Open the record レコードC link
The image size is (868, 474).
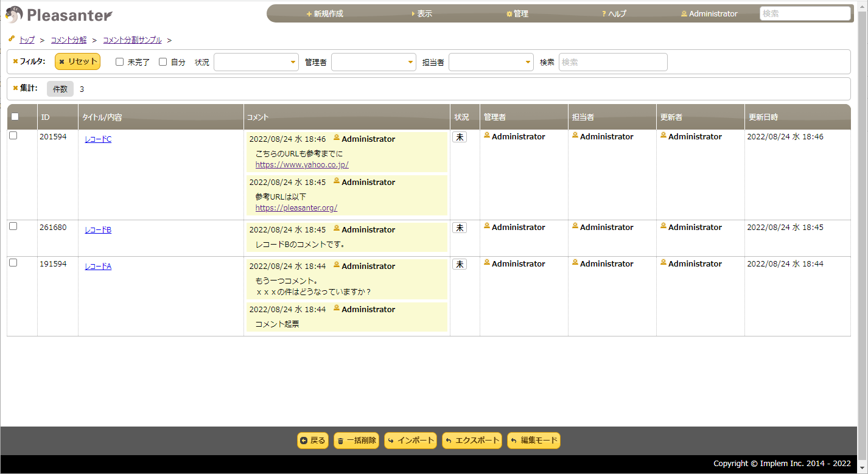point(97,139)
